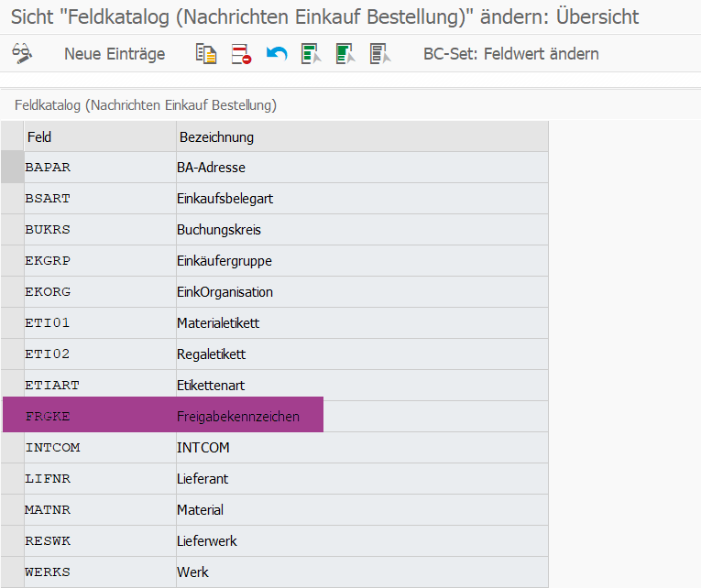Click the Delete entry icon

point(241,54)
